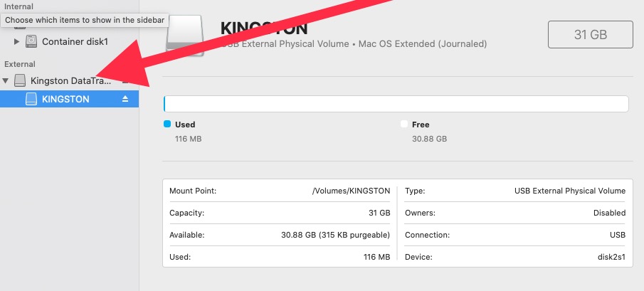This screenshot has height=291, width=644.
Task: Eject the KINGSTON volume
Action: tap(125, 99)
